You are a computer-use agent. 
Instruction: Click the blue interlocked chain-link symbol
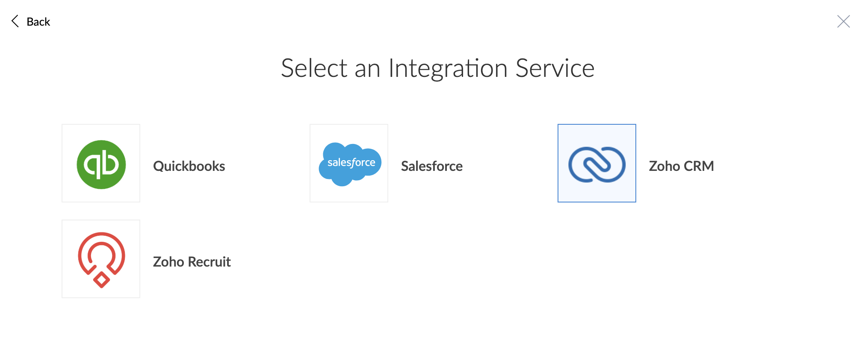click(x=597, y=164)
